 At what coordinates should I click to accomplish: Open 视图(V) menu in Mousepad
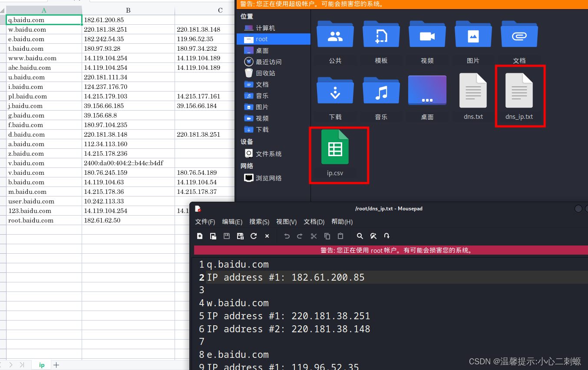pos(287,222)
